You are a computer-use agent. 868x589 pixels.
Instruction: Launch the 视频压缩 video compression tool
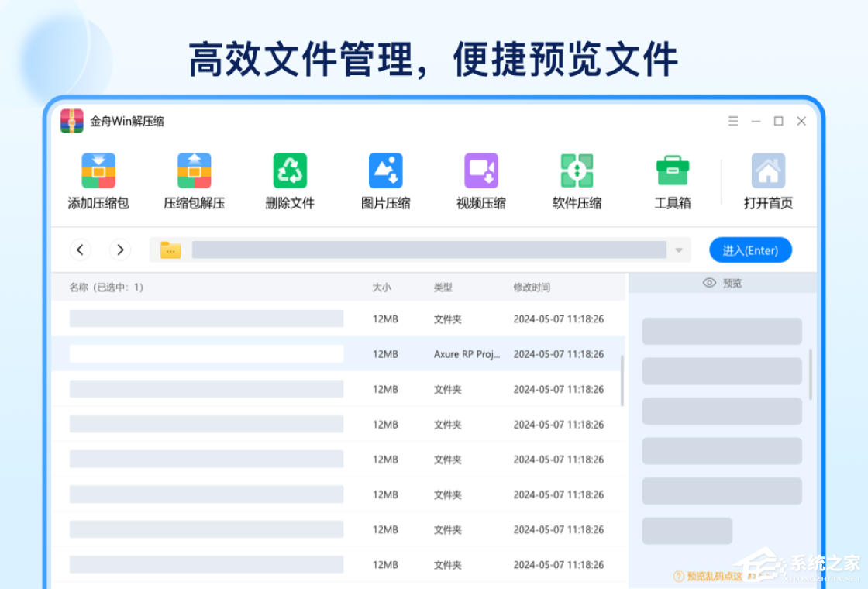coord(480,170)
